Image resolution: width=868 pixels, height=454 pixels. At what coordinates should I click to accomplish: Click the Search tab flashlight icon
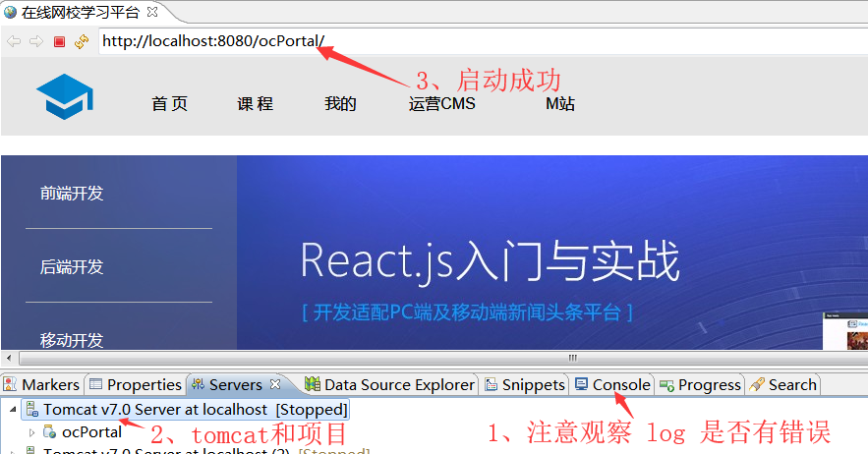757,384
